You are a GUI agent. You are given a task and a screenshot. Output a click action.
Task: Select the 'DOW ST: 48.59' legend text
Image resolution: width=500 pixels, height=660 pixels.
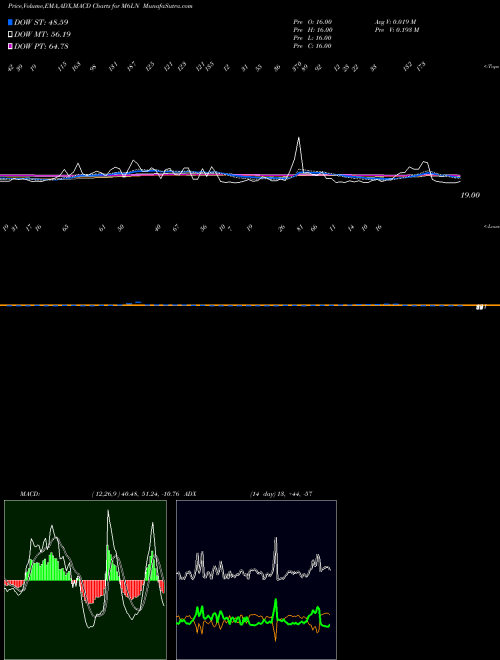click(41, 22)
